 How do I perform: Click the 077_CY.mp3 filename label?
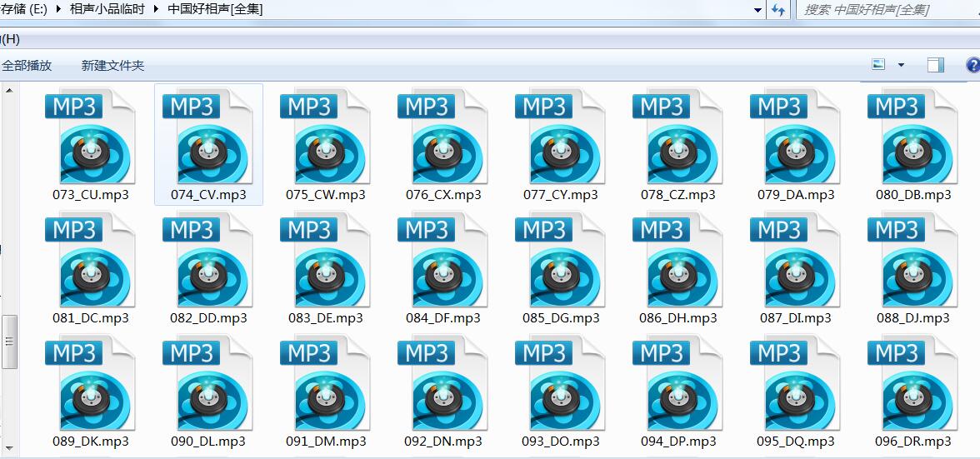click(x=561, y=195)
